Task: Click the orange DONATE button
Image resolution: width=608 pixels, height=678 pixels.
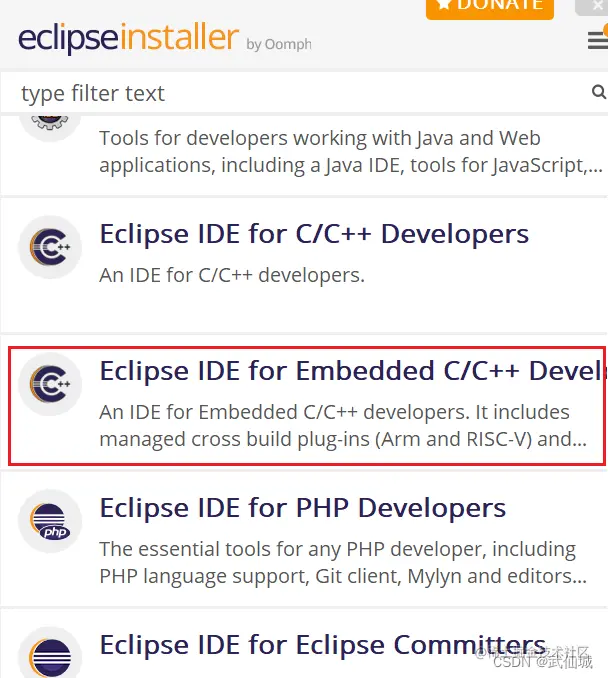Action: (x=490, y=9)
